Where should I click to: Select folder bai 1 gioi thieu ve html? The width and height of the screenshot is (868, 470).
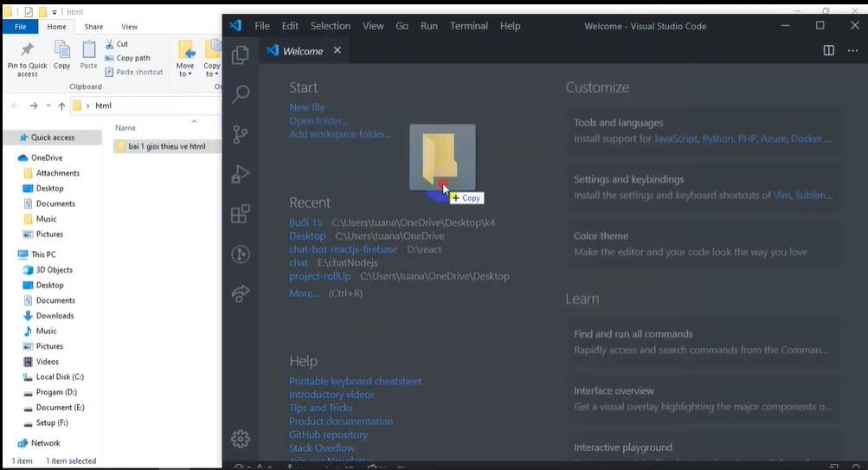[x=167, y=146]
